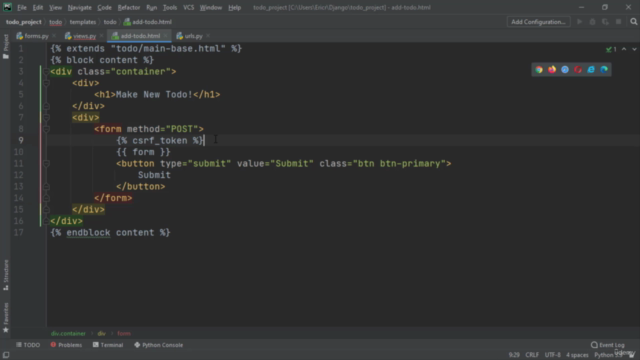Jump to previous highlighted problem arrow

coord(624,49)
